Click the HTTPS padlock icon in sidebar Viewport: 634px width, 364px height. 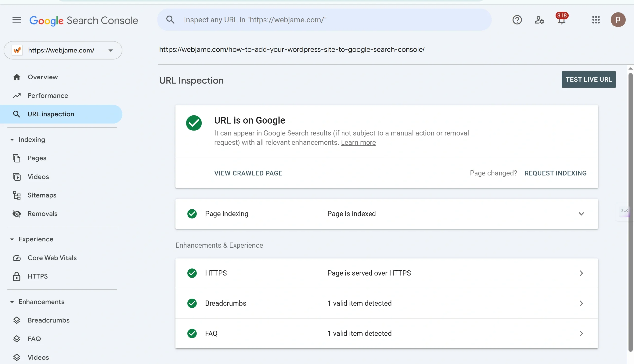(x=17, y=276)
